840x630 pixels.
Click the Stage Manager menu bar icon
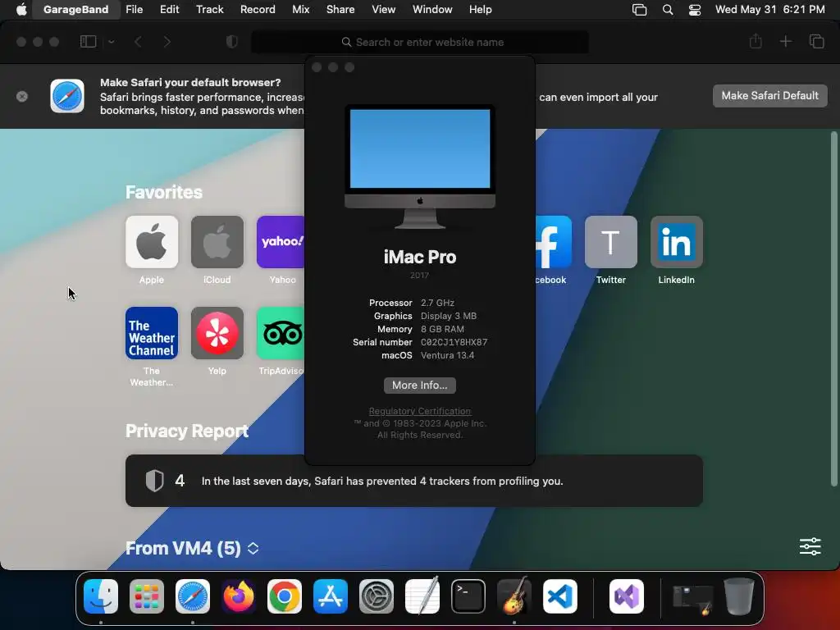[639, 10]
